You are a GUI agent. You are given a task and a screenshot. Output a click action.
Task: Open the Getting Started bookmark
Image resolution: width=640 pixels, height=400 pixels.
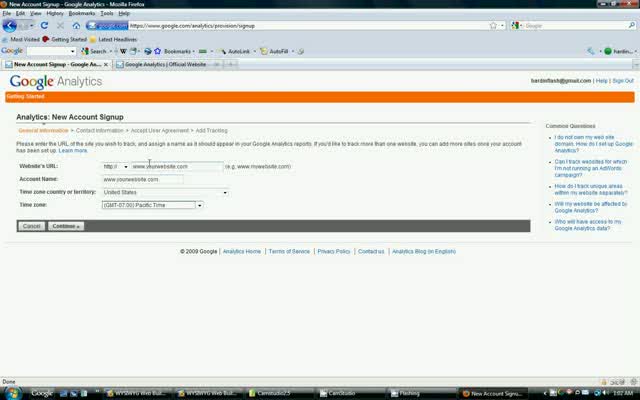point(64,39)
